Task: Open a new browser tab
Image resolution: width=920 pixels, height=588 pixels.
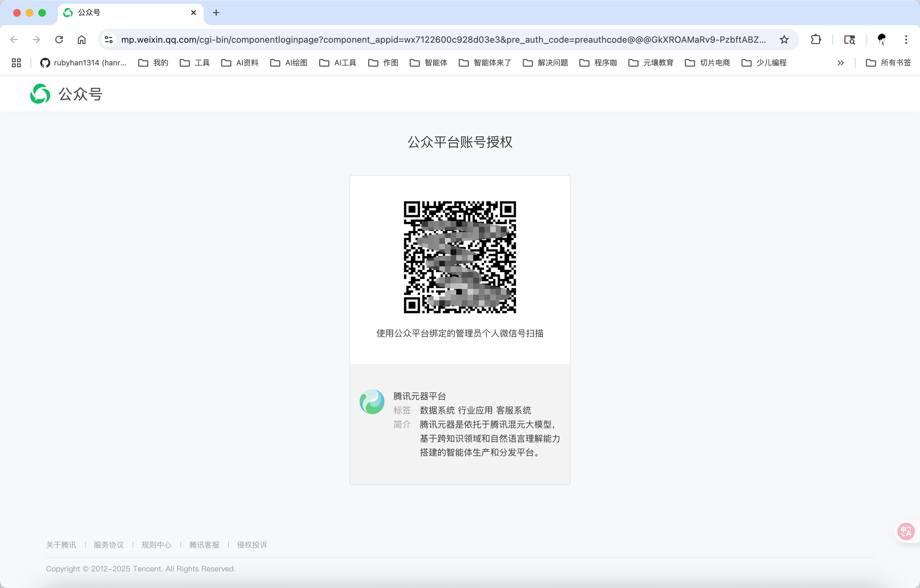Action: (x=216, y=13)
